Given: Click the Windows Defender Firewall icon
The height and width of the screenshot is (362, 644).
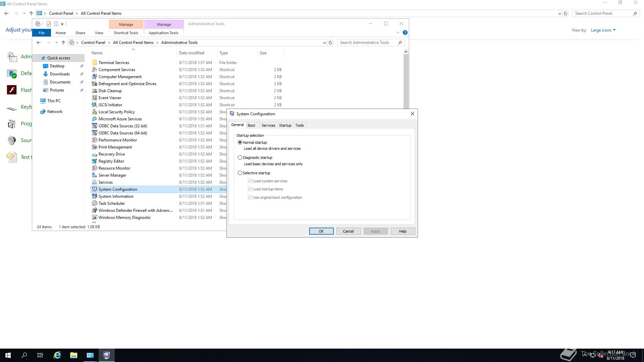Looking at the screenshot, I should click(x=95, y=210).
